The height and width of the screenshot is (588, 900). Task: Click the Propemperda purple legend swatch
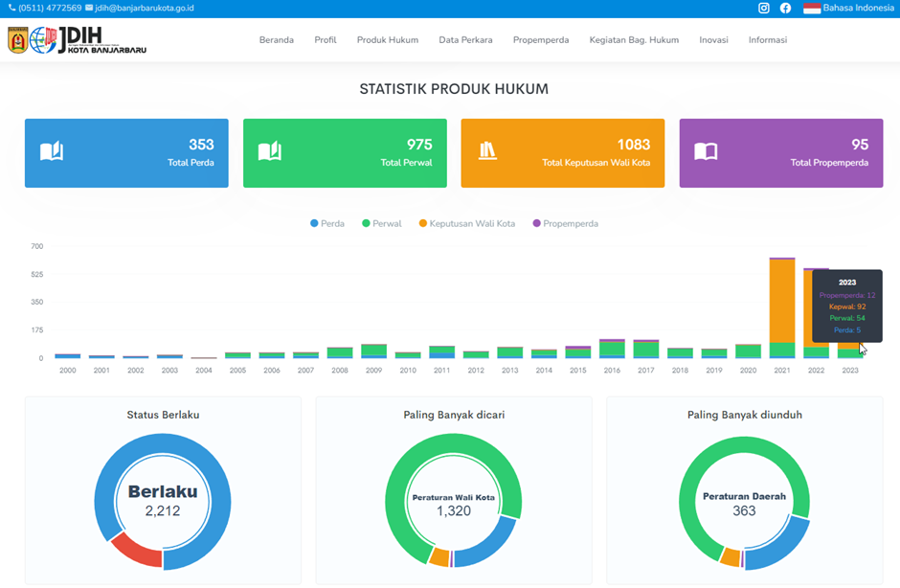point(536,223)
